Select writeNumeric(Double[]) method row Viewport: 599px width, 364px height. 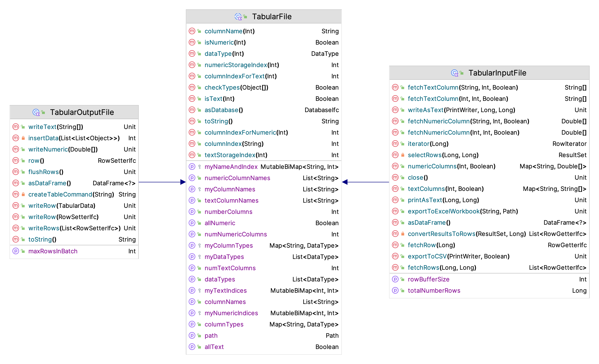[74, 149]
